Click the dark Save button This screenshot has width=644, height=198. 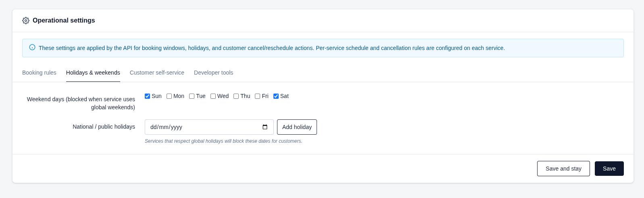pos(609,169)
